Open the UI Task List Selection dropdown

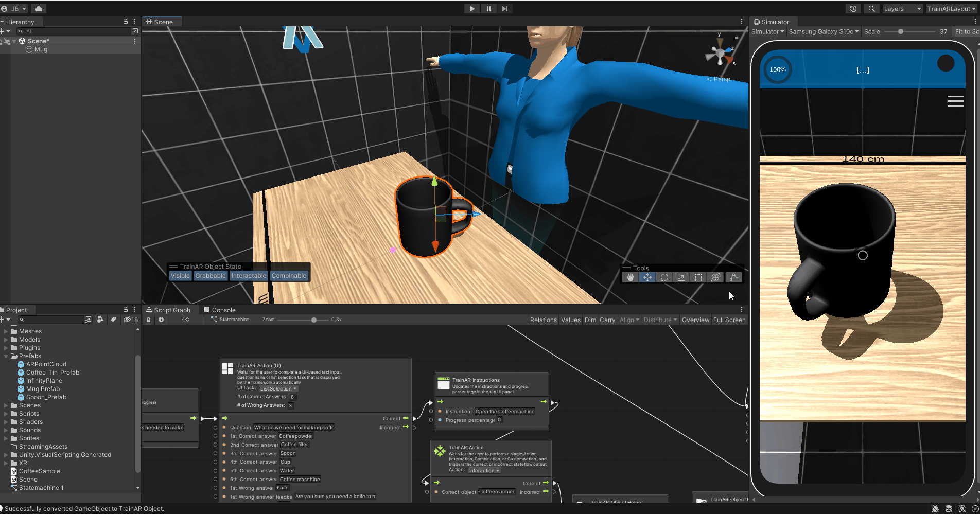pos(278,388)
